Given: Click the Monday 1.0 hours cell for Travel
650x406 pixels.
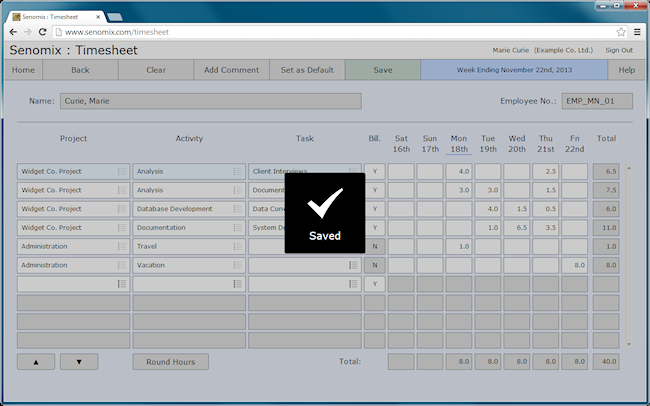Looking at the screenshot, I should point(458,246).
